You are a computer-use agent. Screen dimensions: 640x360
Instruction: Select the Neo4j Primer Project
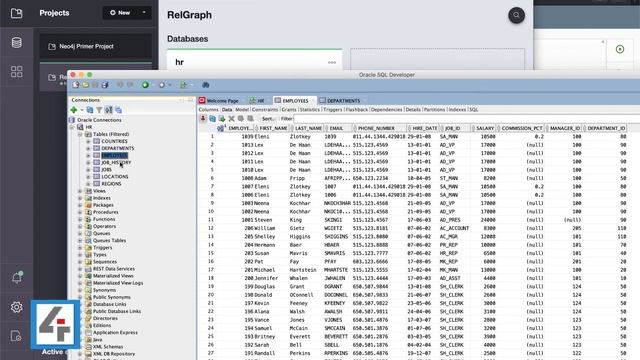pyautogui.click(x=96, y=46)
